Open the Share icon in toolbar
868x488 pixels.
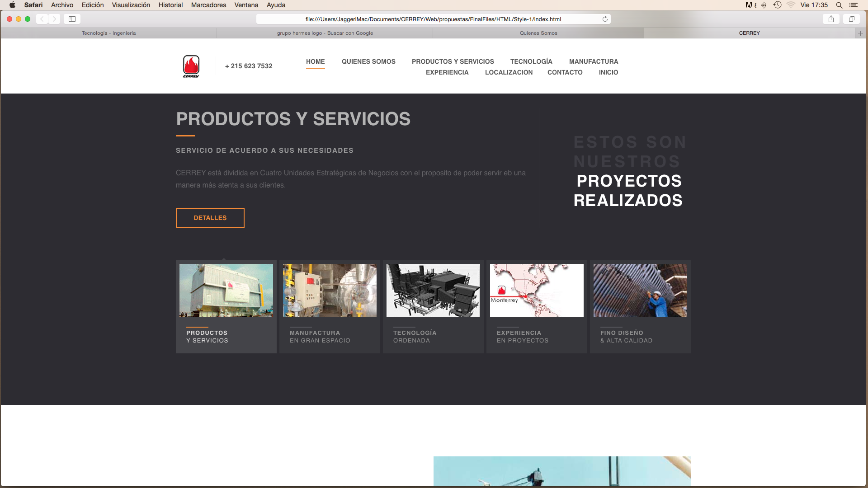[x=831, y=19]
